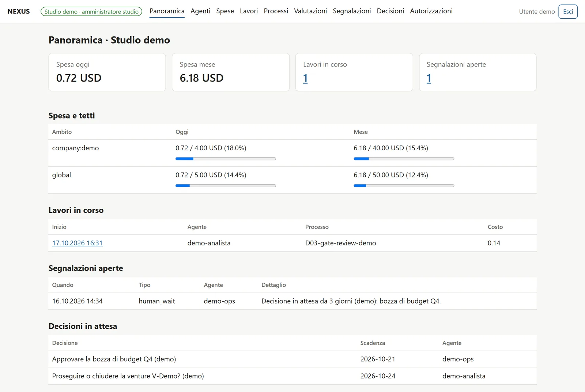Screen dimensions: 585x392
Task: Click the D03-gate-review-demo process cell
Action: click(340, 243)
